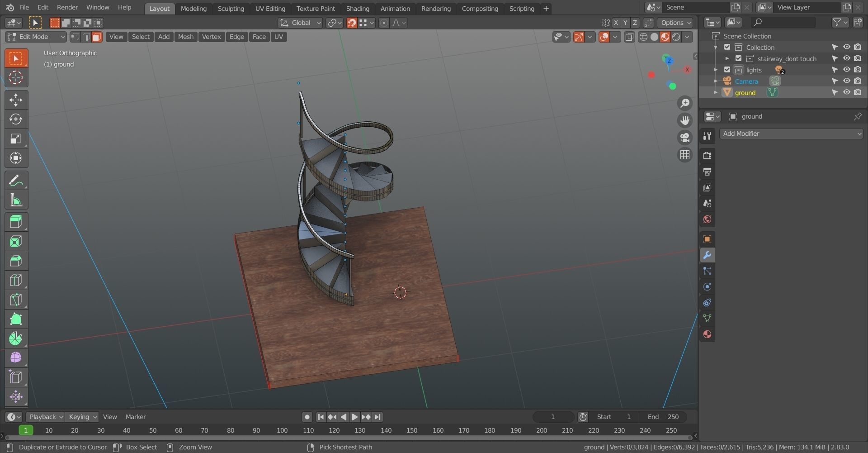Toggle X-ray view
This screenshot has height=453, width=868.
pos(629,37)
